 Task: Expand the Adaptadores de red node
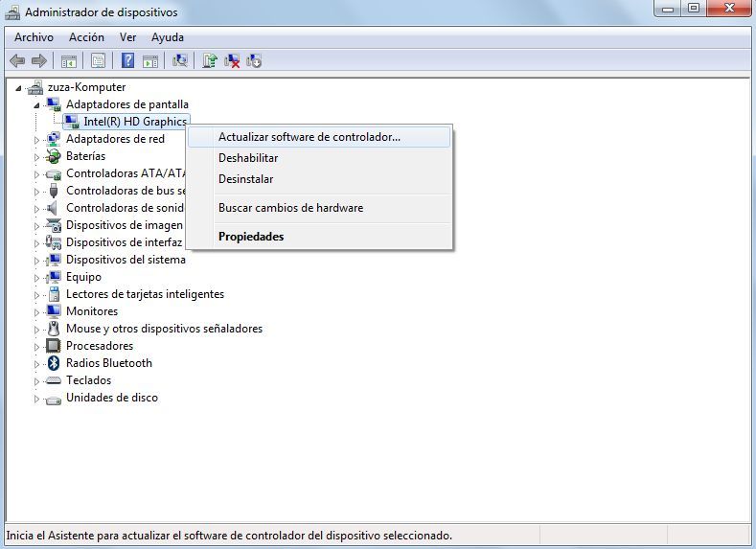coord(36,140)
